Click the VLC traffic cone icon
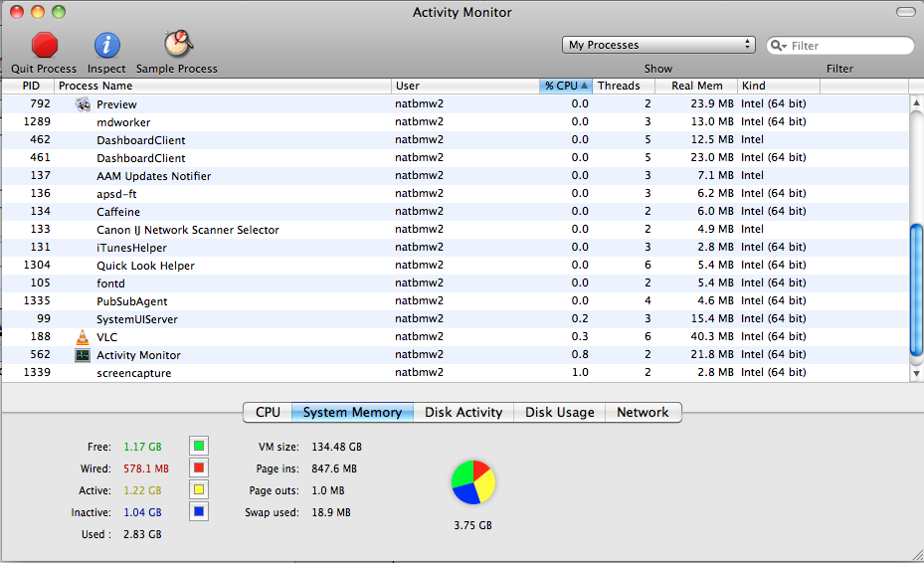924x563 pixels. pos(83,337)
